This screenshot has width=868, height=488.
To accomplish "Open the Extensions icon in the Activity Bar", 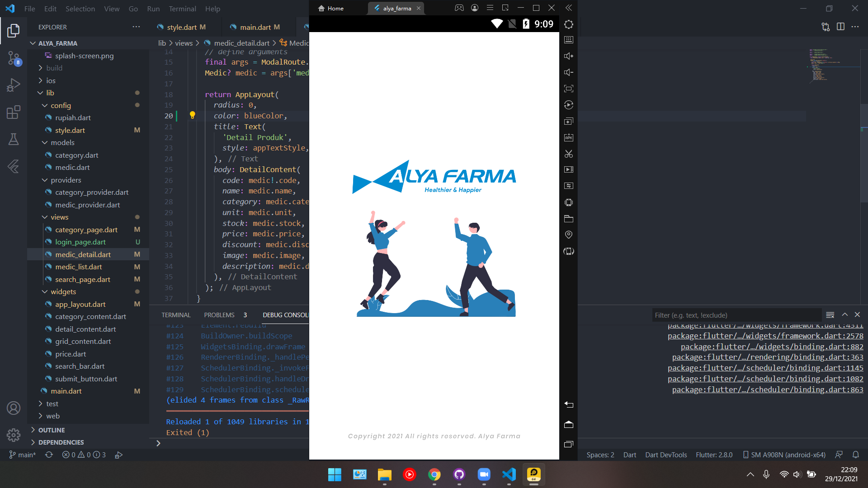I will coord(14,112).
